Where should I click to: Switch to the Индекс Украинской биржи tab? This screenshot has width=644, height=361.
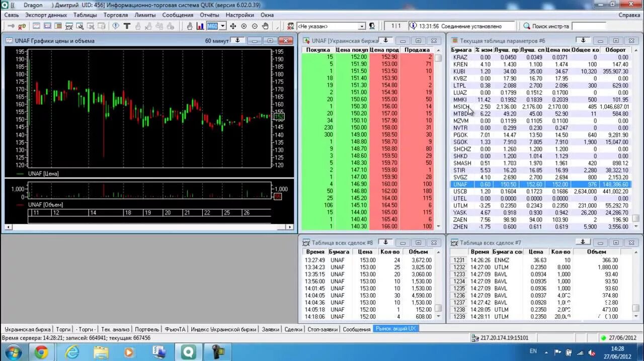pos(223,329)
